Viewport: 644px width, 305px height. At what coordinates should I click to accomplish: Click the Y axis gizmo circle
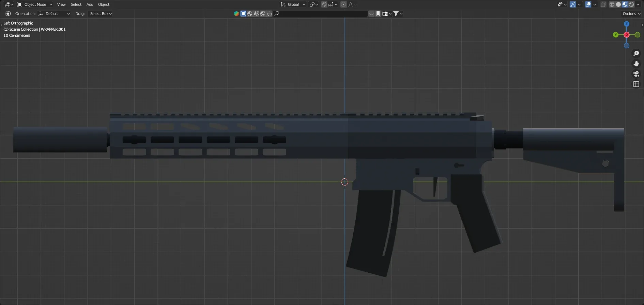click(616, 35)
